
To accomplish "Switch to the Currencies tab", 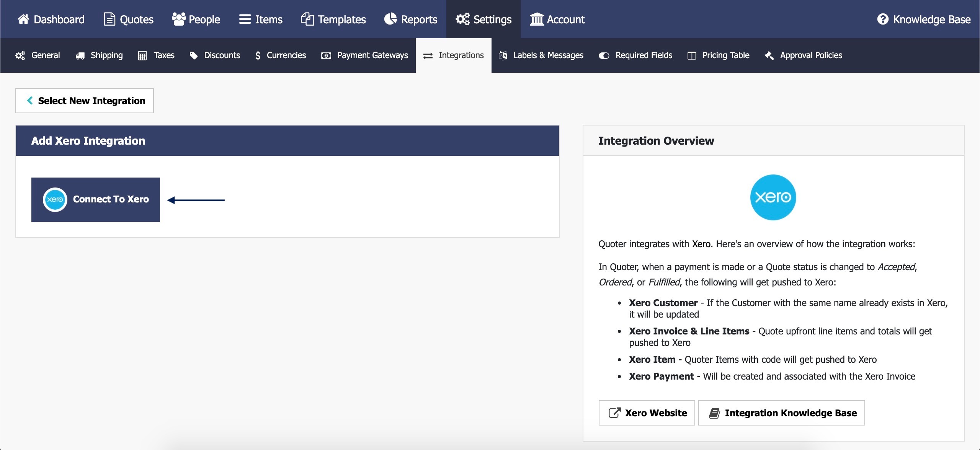I will coord(281,55).
